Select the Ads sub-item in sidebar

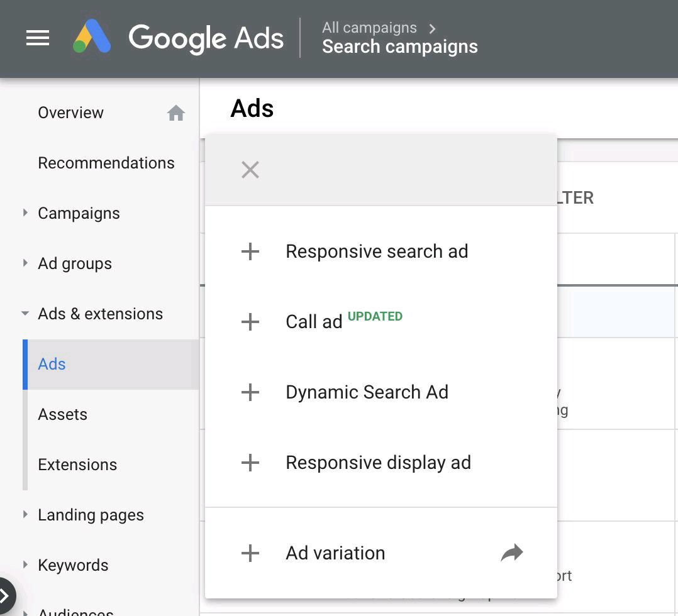tap(111, 365)
